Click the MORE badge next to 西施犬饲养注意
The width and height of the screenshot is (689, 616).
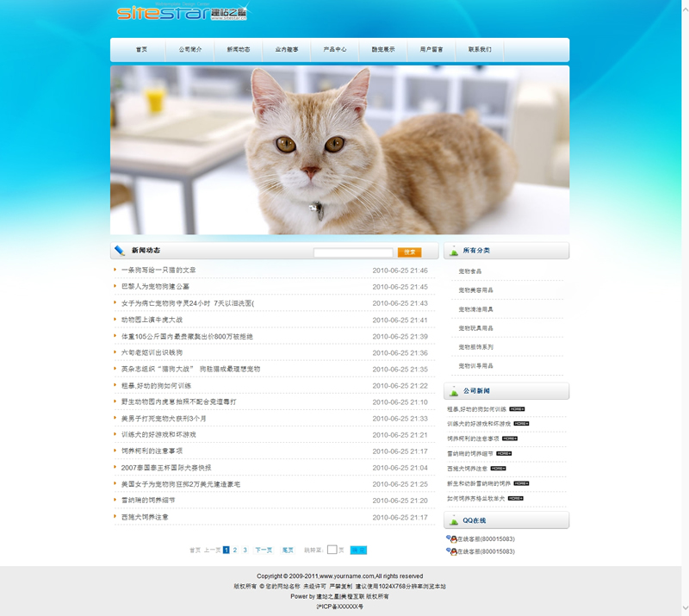click(498, 469)
